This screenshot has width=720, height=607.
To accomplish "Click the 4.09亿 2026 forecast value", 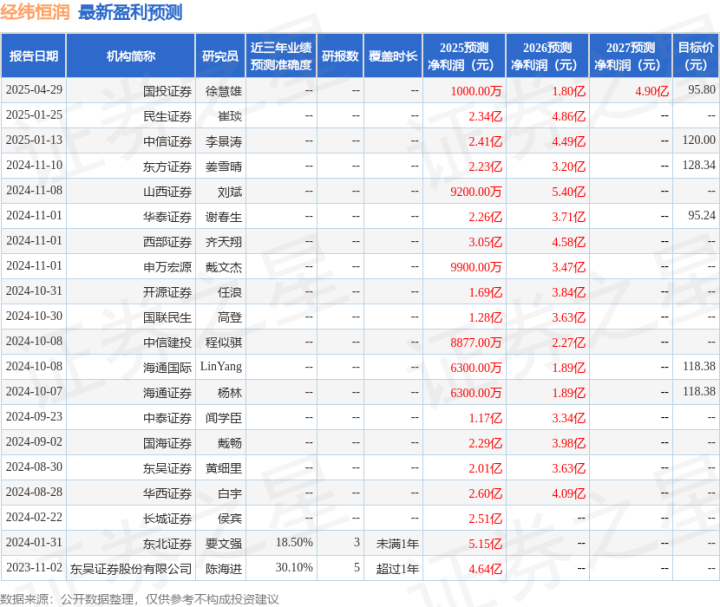I will tap(568, 494).
